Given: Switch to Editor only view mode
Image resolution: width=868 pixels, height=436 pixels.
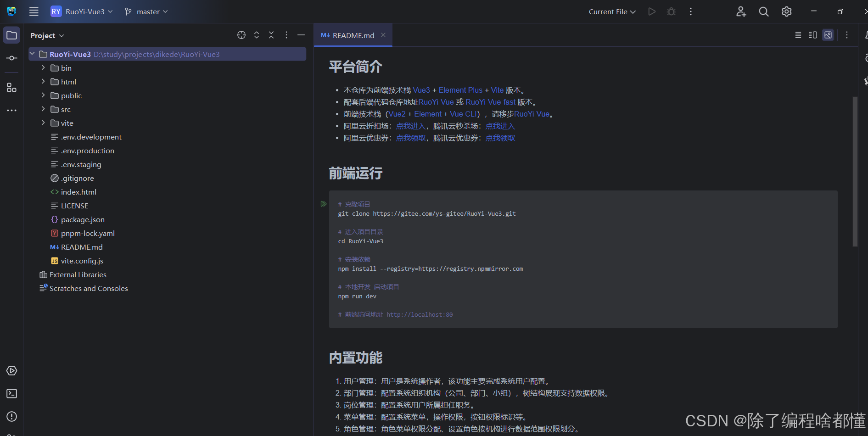Looking at the screenshot, I should (x=798, y=35).
